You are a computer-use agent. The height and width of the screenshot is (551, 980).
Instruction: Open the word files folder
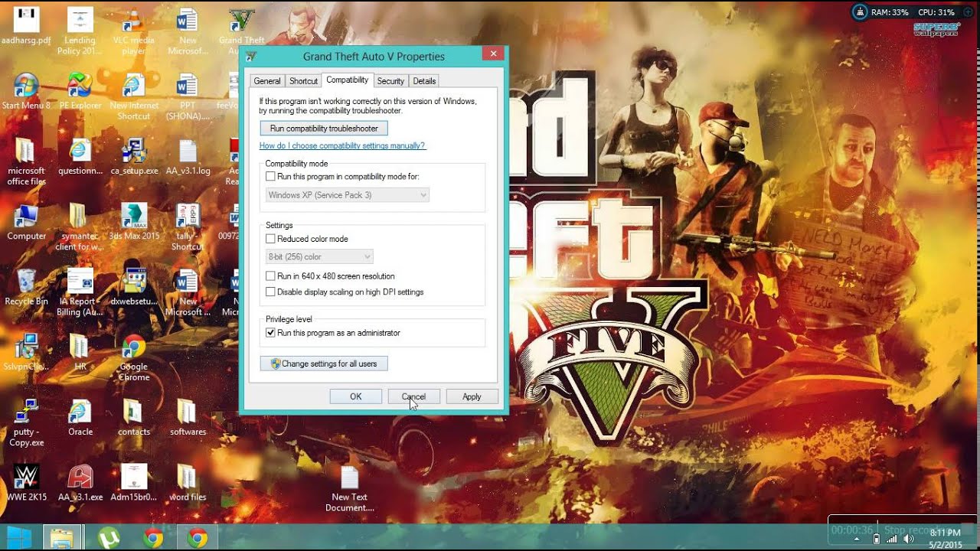188,483
